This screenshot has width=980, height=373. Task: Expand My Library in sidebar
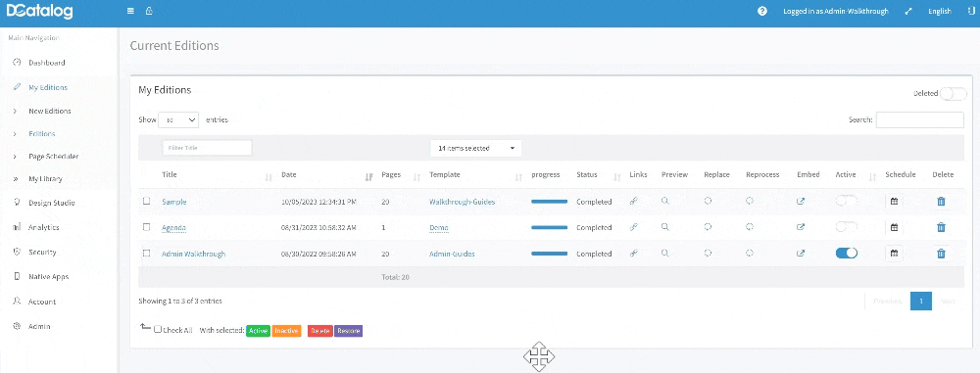[x=45, y=179]
